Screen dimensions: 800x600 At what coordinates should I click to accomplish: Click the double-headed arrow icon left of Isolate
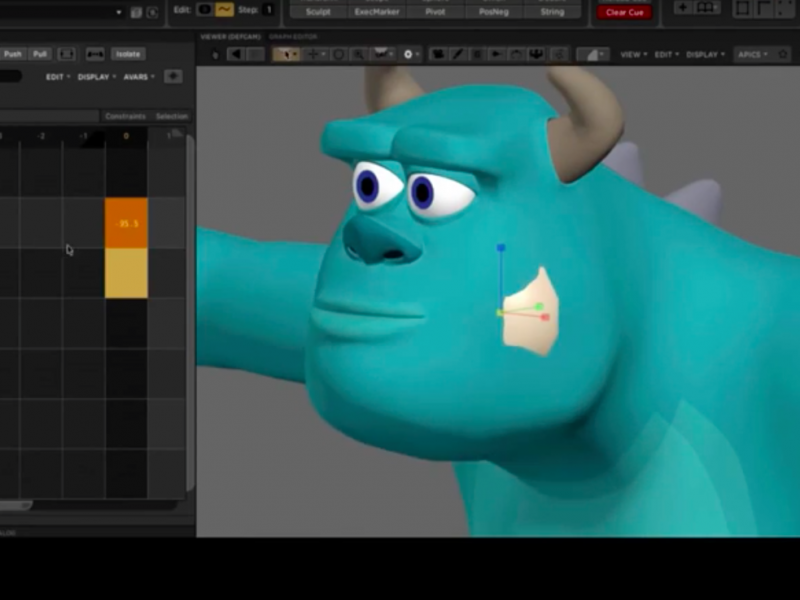click(95, 54)
